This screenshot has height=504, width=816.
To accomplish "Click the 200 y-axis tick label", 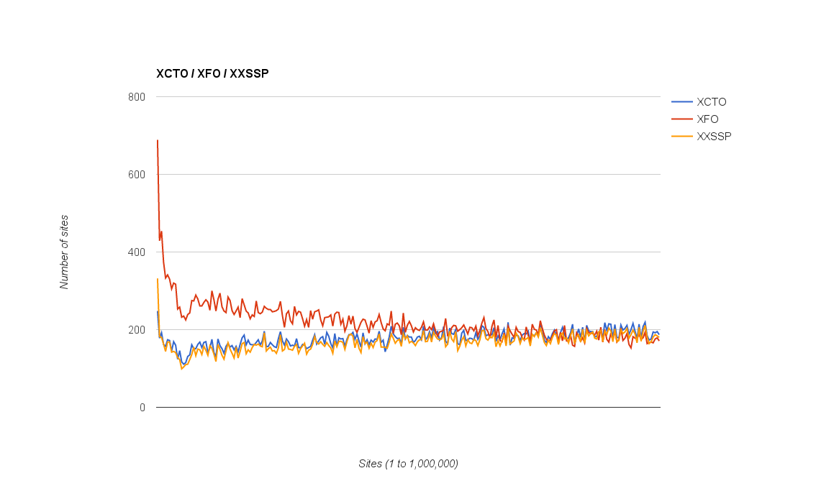I will point(137,330).
